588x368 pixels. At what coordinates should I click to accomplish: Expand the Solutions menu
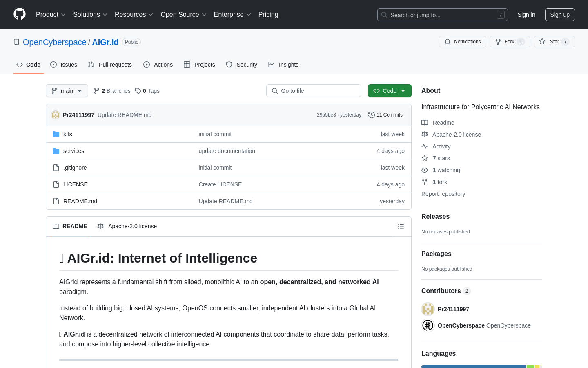pos(90,15)
